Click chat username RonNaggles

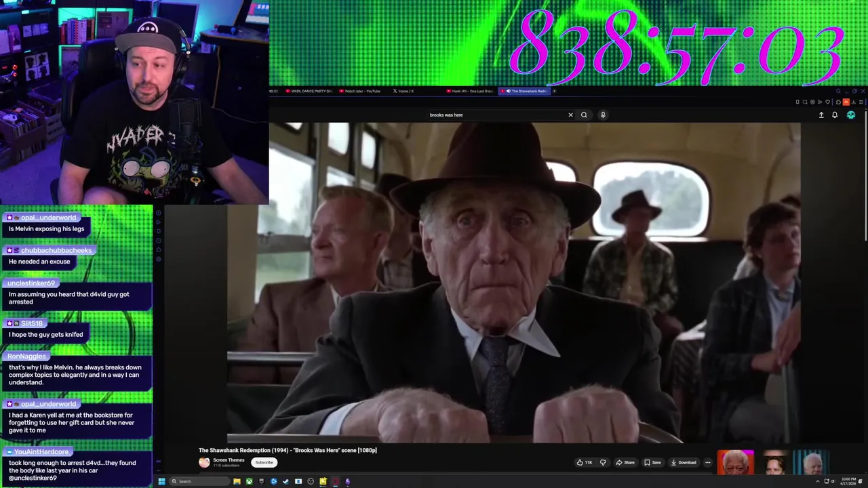(26, 356)
